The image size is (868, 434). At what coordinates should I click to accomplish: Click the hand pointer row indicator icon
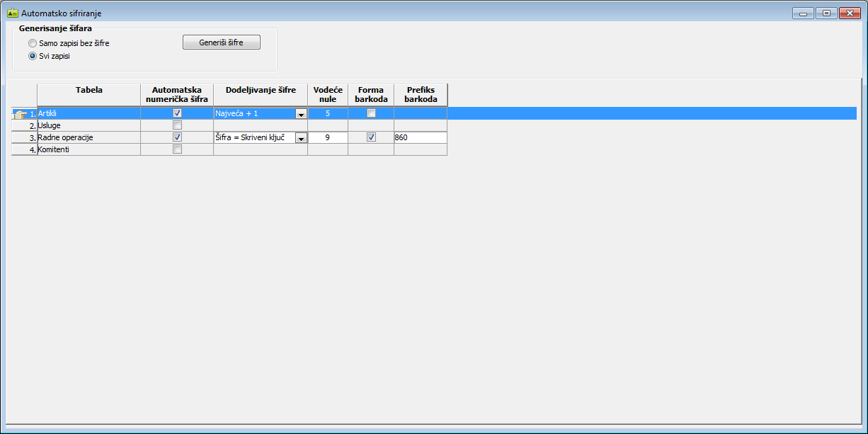[x=21, y=114]
